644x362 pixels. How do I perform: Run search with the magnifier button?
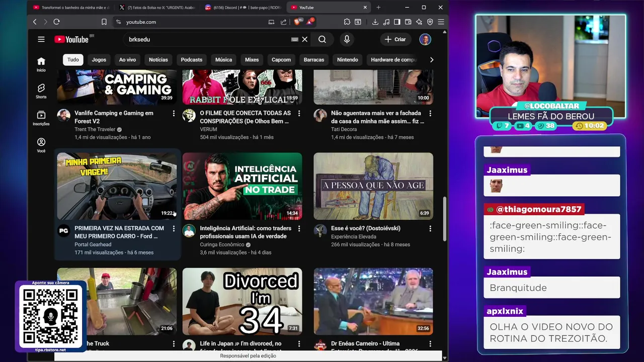322,39
